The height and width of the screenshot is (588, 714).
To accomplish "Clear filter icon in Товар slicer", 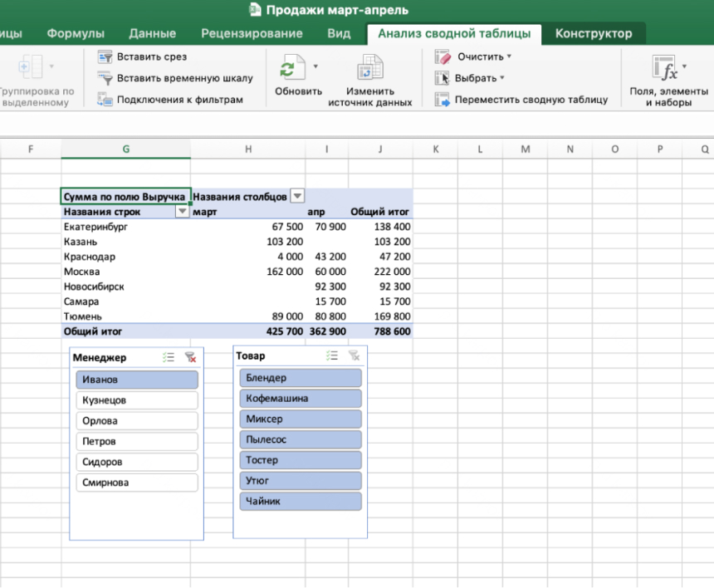I will coord(354,355).
